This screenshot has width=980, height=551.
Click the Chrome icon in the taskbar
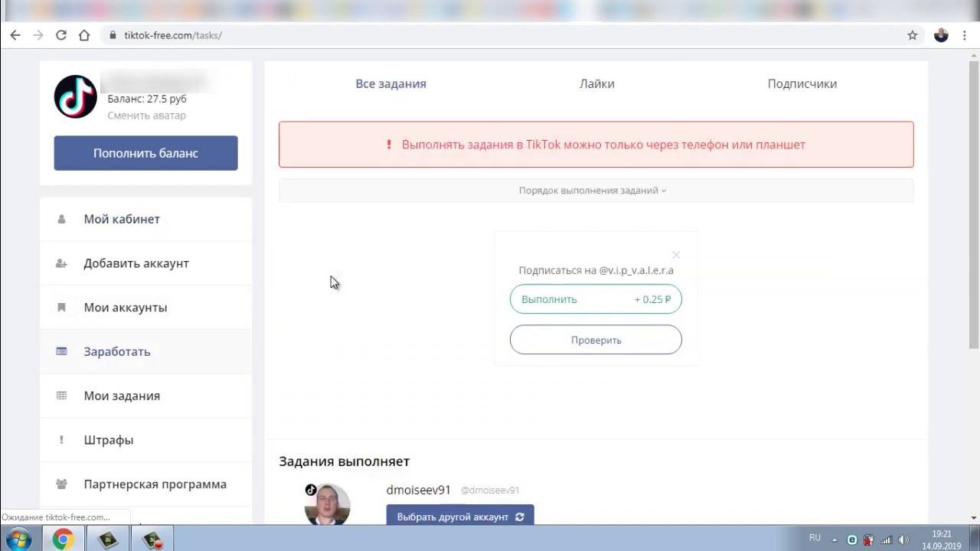pos(63,540)
